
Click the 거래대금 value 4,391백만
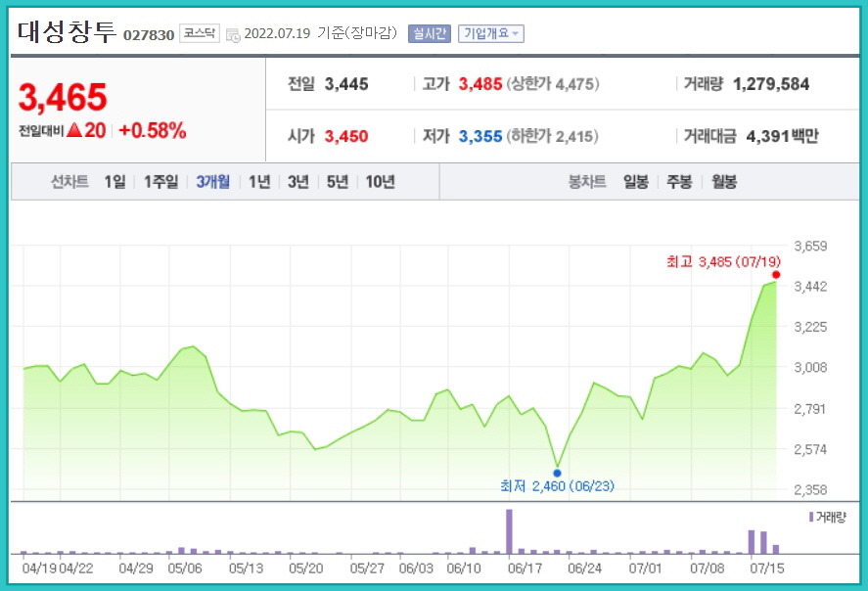click(782, 136)
